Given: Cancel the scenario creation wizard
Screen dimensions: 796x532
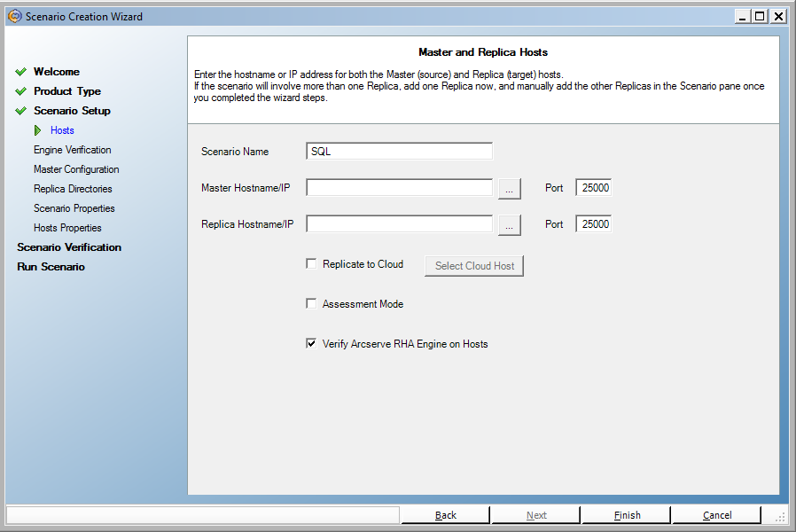Looking at the screenshot, I should (717, 515).
